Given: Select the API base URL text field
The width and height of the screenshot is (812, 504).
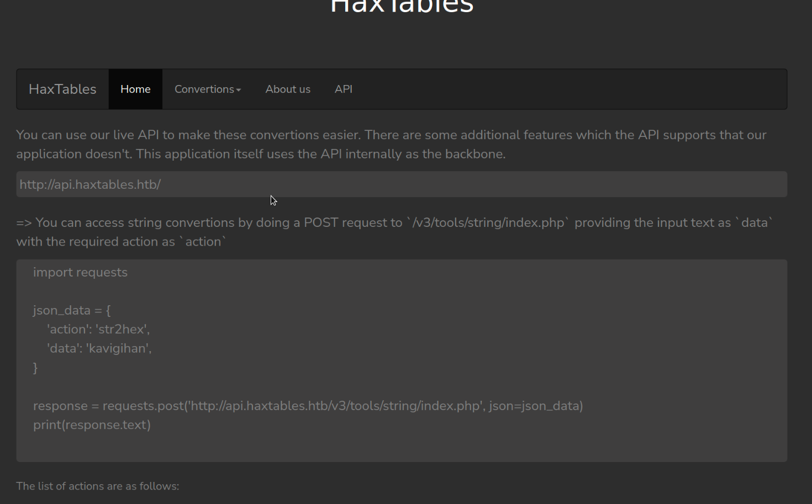Looking at the screenshot, I should click(387, 184).
